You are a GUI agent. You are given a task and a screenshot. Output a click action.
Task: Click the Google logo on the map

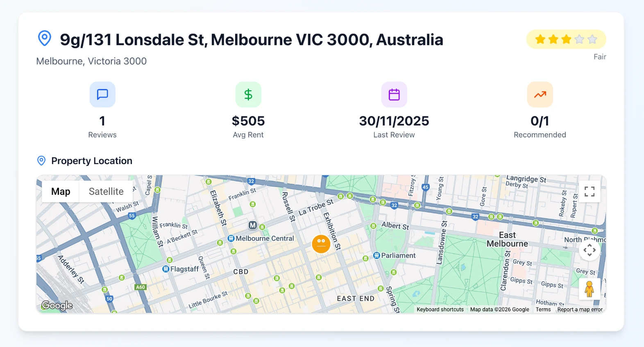coord(57,306)
